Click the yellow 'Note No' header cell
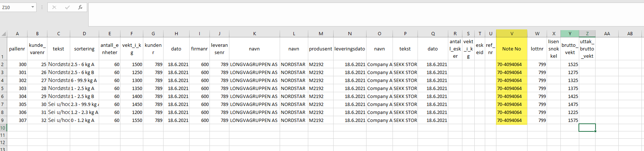The width and height of the screenshot is (644, 151). pos(512,49)
